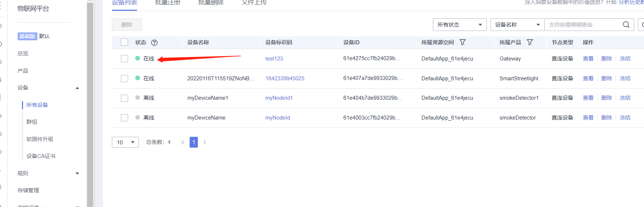Click device ID 61e4003cc7fb24029b…
Image resolution: width=644 pixels, height=207 pixels.
coord(372,117)
